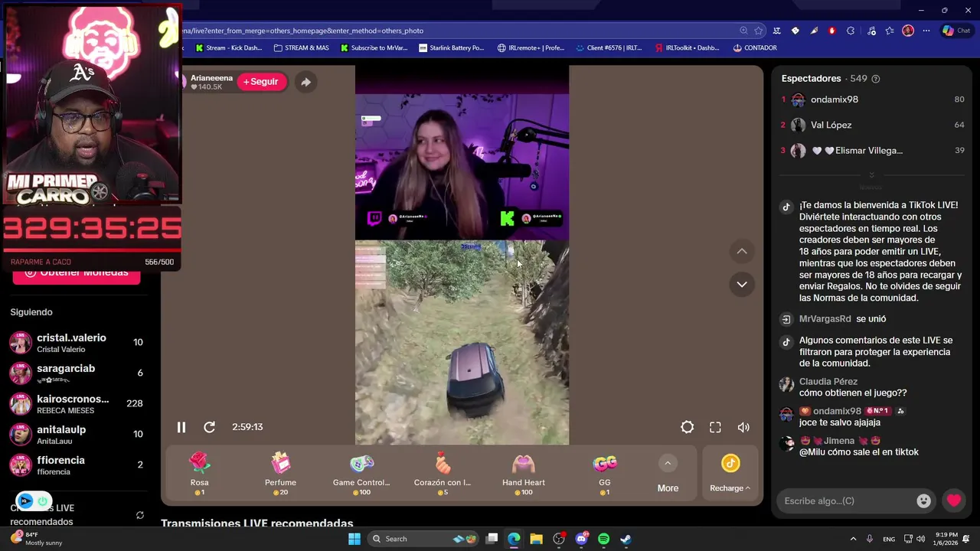The height and width of the screenshot is (551, 980).
Task: Open browser settings and more menu
Action: (926, 31)
